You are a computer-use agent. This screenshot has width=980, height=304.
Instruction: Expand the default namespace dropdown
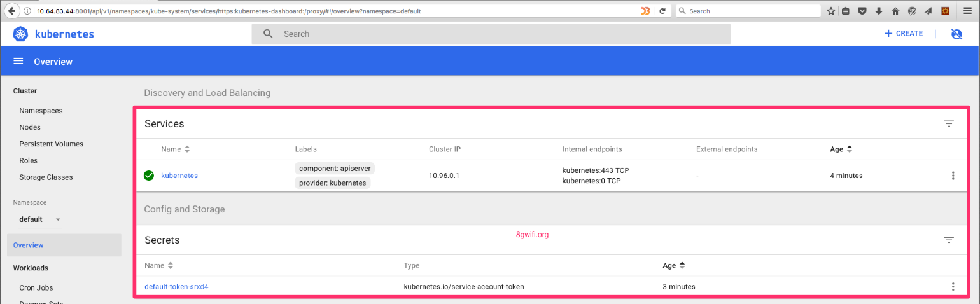coord(58,219)
